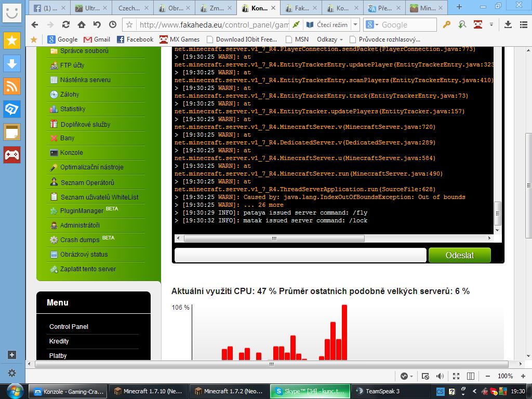Switch to the Ultr... tab
Screen dimensions: 532x399
pyautogui.click(x=91, y=8)
